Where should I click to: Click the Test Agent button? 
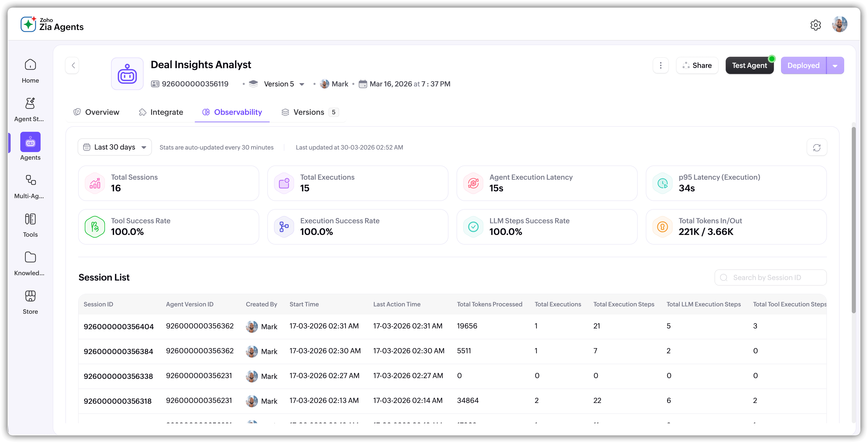pyautogui.click(x=749, y=65)
